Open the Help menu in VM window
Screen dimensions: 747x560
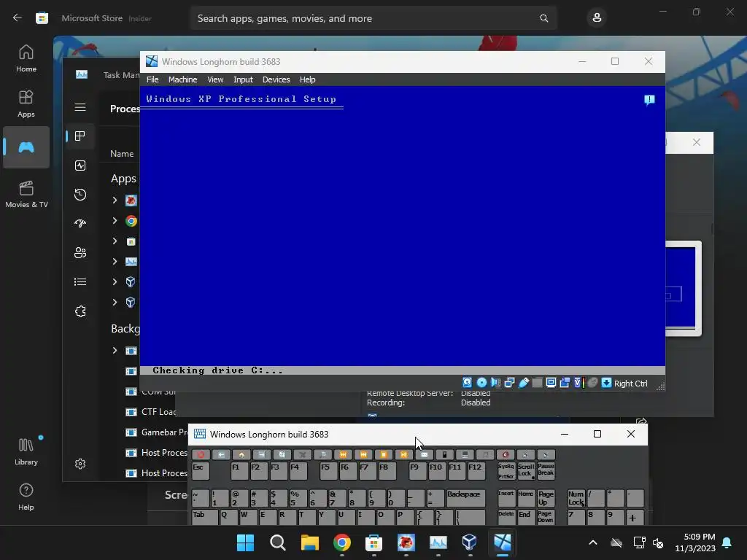click(307, 79)
